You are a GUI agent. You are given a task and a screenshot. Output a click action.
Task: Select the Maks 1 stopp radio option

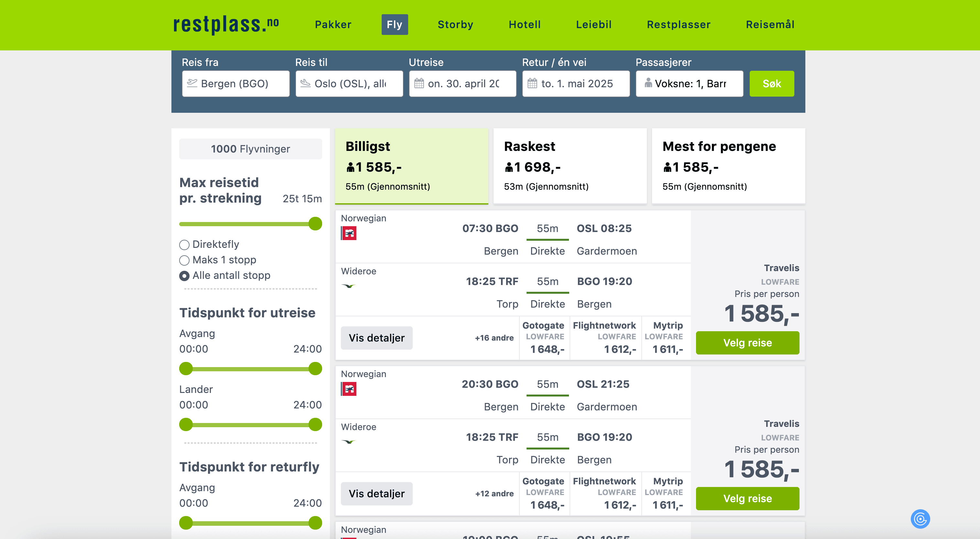click(x=184, y=260)
